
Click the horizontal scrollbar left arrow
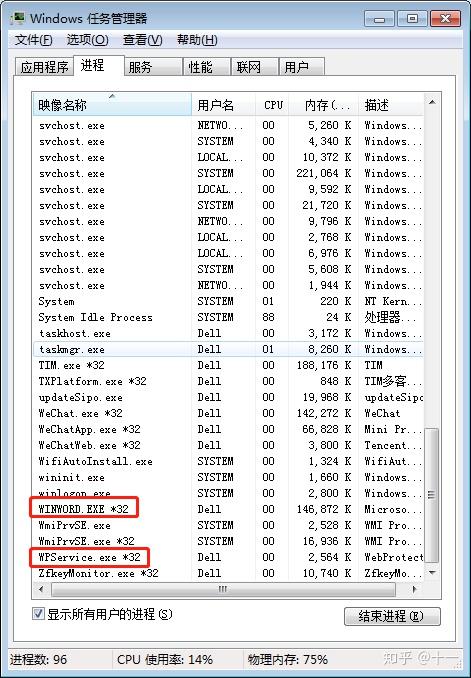tap(42, 589)
